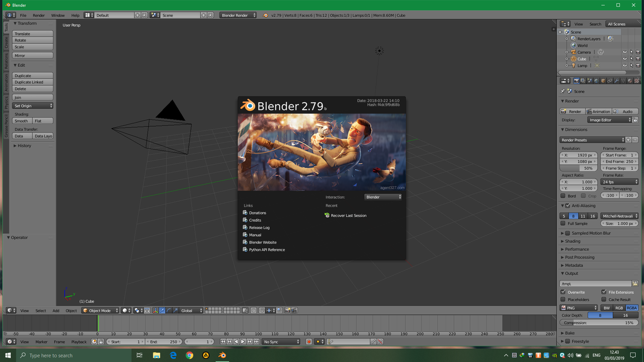This screenshot has width=644, height=362.
Task: Enable Sampled Motion Blur checkbox
Action: click(568, 233)
